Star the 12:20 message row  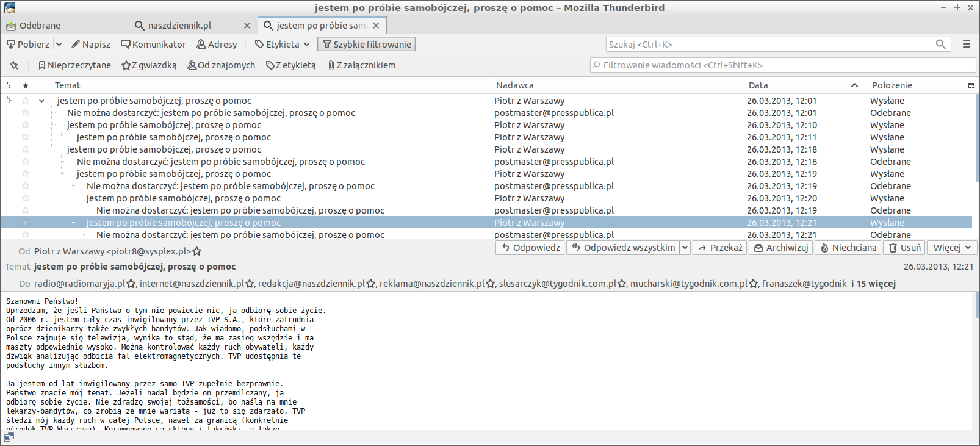click(x=26, y=198)
